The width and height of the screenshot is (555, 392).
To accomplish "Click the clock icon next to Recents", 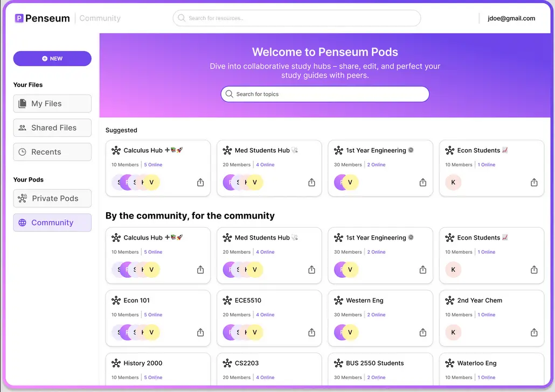I will click(x=23, y=152).
